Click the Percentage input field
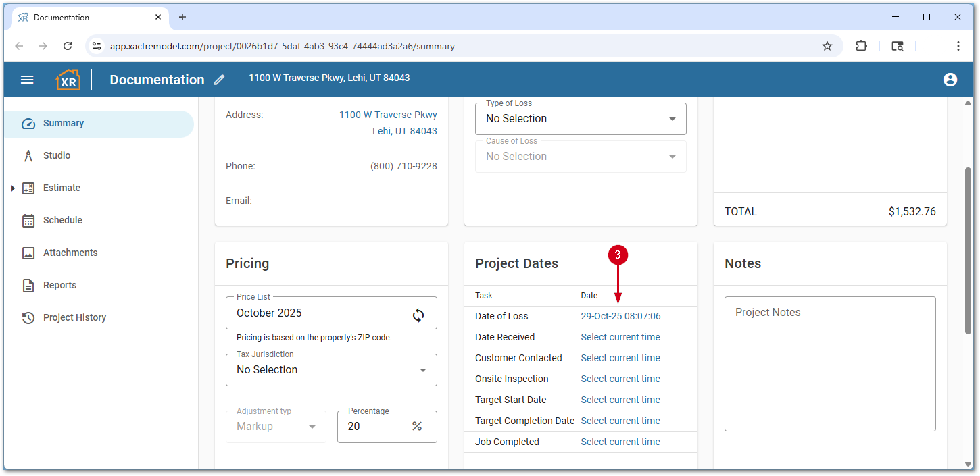The image size is (980, 476). (375, 427)
